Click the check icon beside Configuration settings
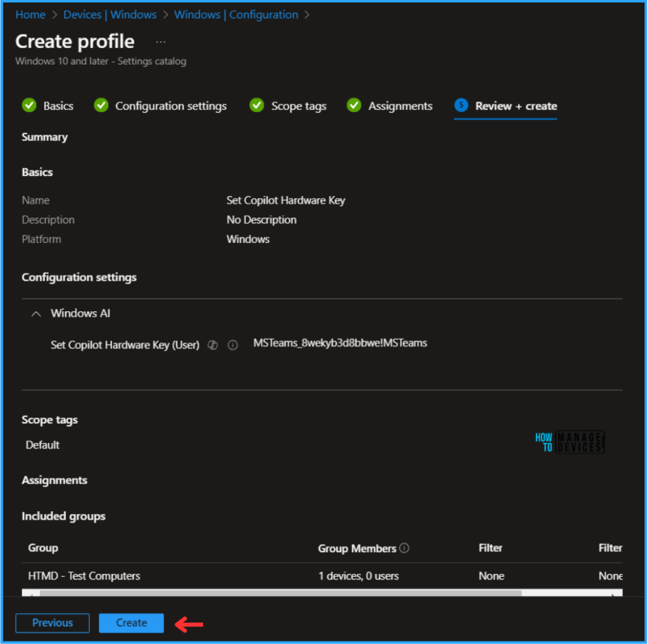 click(101, 106)
